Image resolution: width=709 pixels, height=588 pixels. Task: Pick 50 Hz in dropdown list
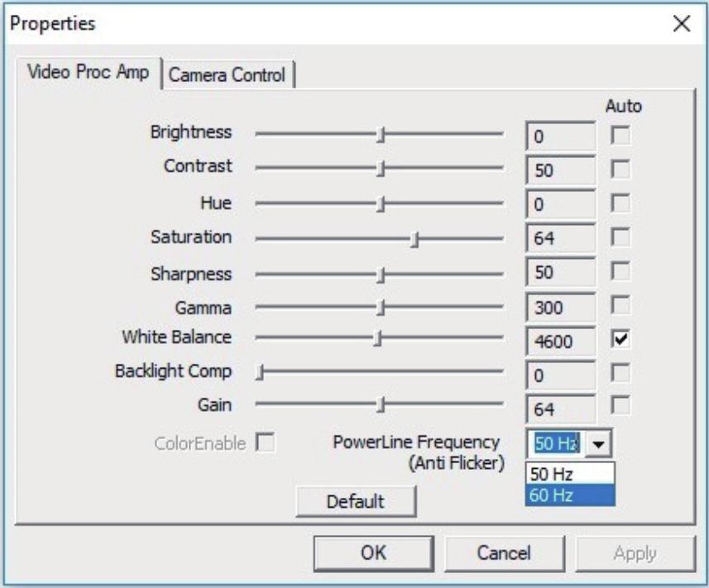(570, 474)
